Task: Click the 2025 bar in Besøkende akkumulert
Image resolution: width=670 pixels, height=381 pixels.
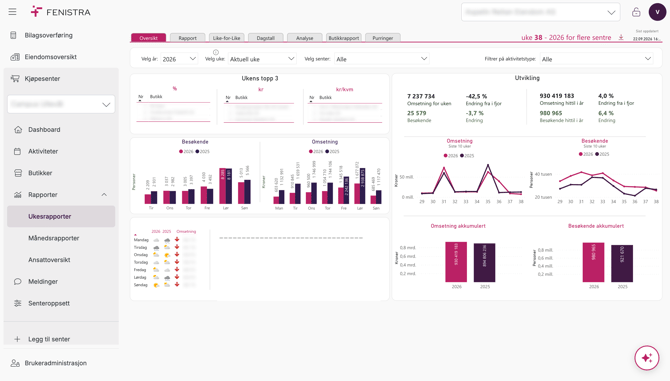Action: [x=622, y=263]
